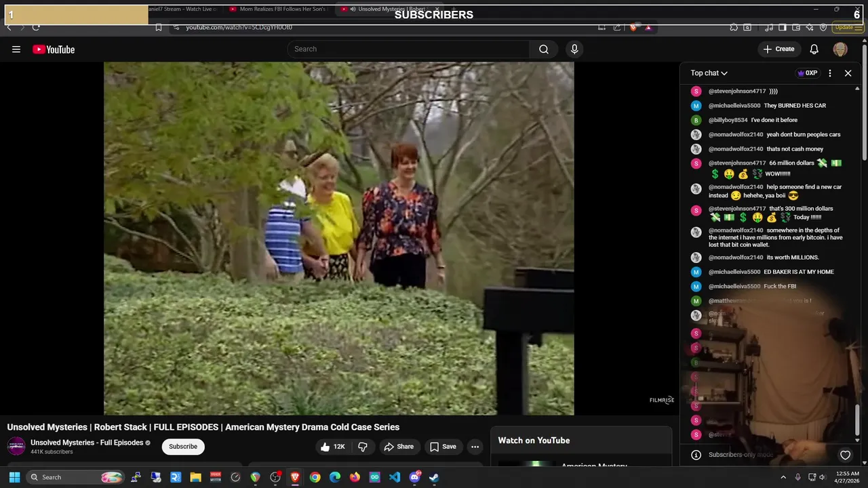Launch Google Chrome from the taskbar
The image size is (868, 488).
pyautogui.click(x=315, y=477)
